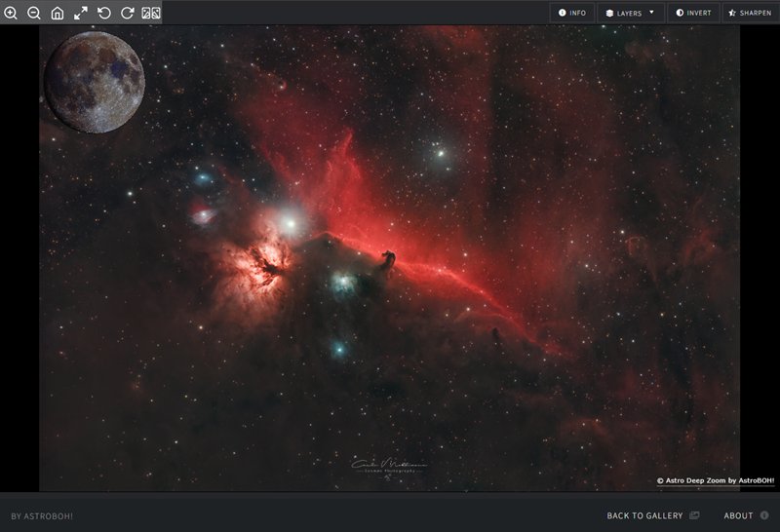Zoom out with the minus magnifier

34,13
